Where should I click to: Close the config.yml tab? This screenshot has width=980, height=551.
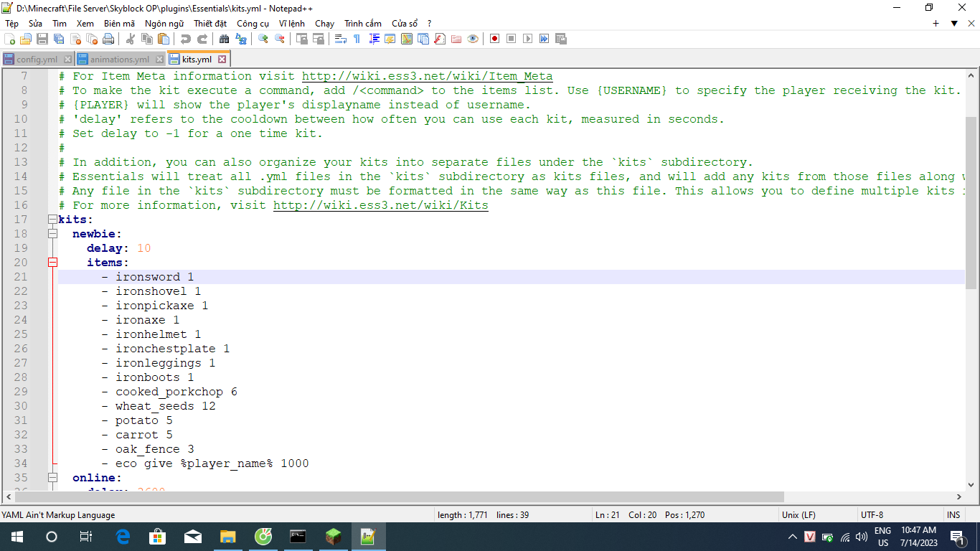[x=68, y=60]
